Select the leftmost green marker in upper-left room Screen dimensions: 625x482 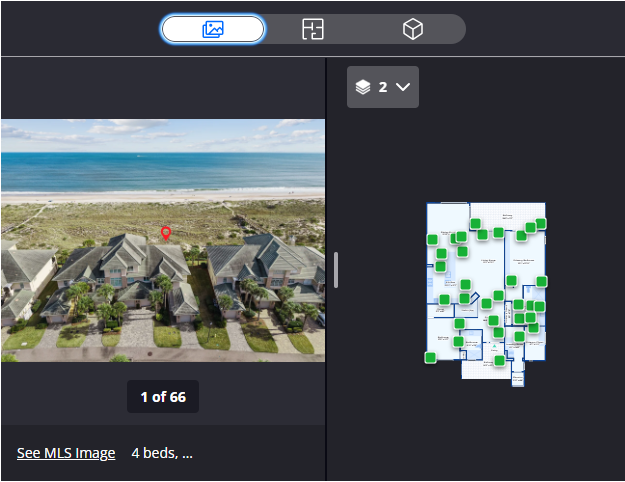pyautogui.click(x=432, y=239)
